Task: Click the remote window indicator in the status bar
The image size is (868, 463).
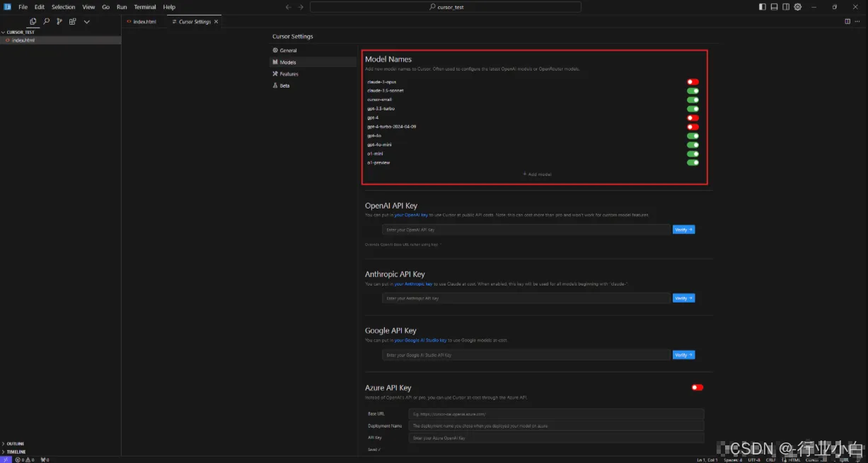Action: click(6, 459)
